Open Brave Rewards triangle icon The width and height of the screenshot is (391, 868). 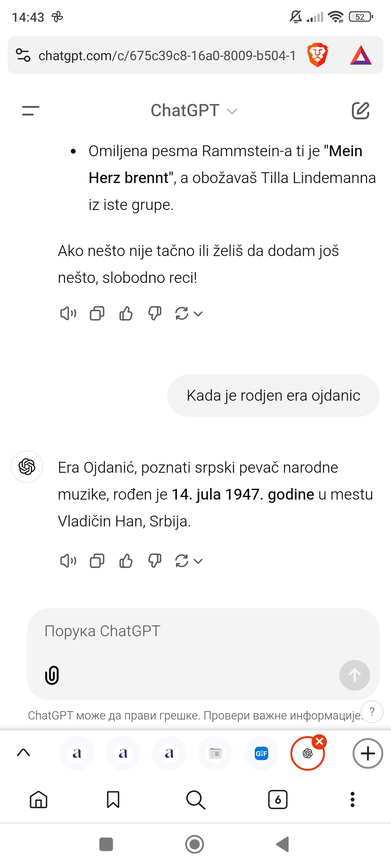tap(360, 55)
